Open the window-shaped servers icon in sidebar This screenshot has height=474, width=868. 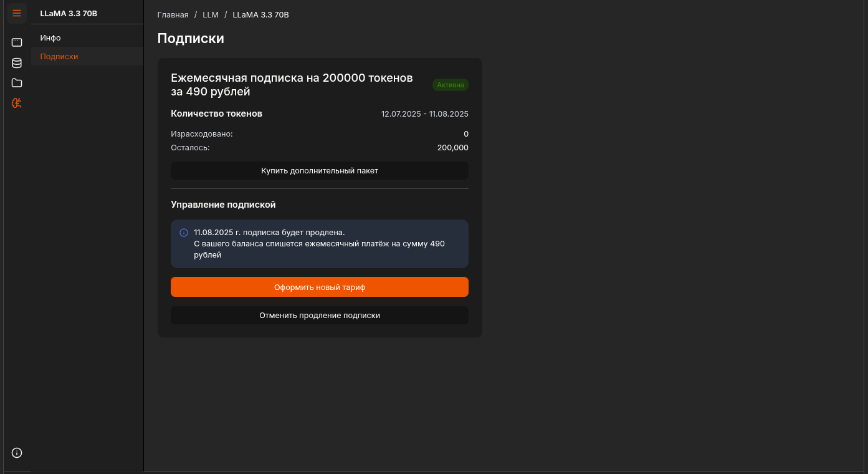[17, 42]
